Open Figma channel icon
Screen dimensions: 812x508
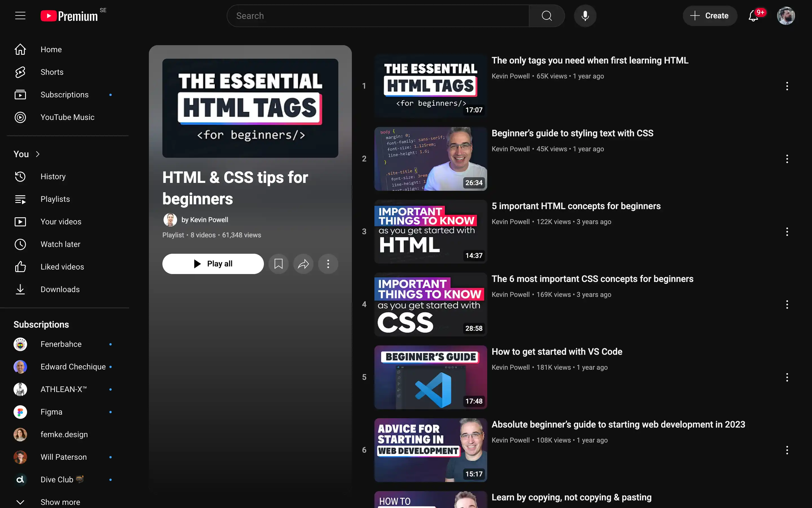20,412
